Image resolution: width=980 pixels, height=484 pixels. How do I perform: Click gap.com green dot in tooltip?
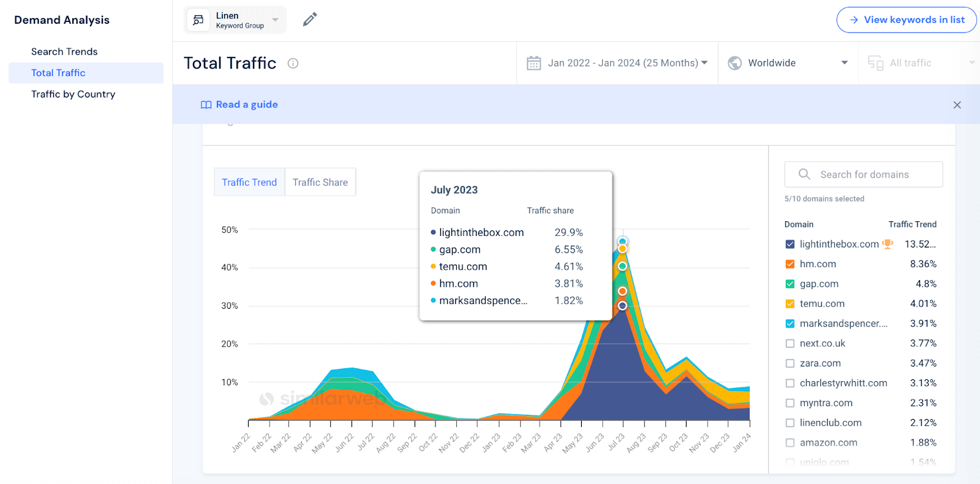pyautogui.click(x=433, y=250)
